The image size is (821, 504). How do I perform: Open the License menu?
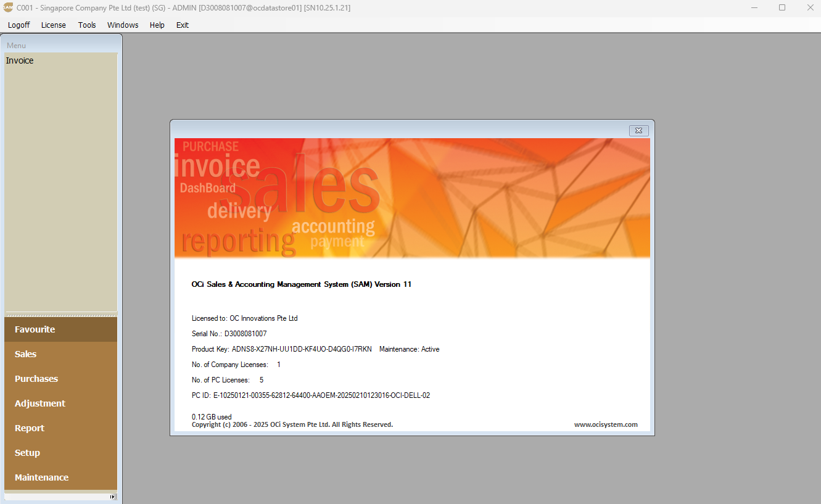click(x=54, y=25)
